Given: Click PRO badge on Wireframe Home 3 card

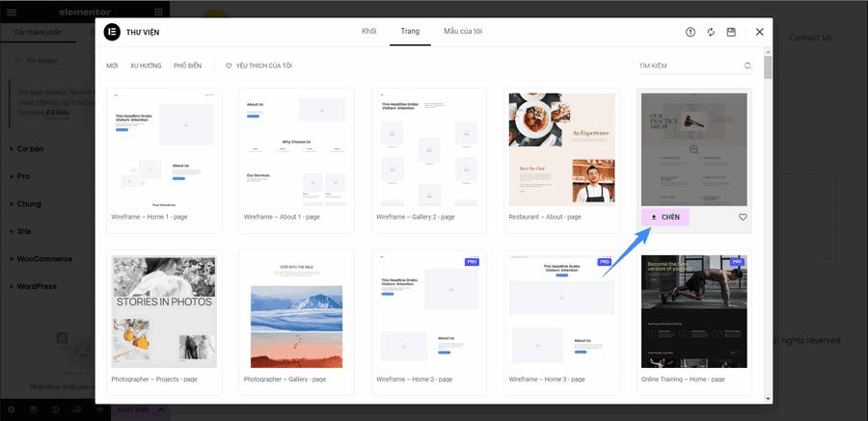Looking at the screenshot, I should pyautogui.click(x=604, y=262).
